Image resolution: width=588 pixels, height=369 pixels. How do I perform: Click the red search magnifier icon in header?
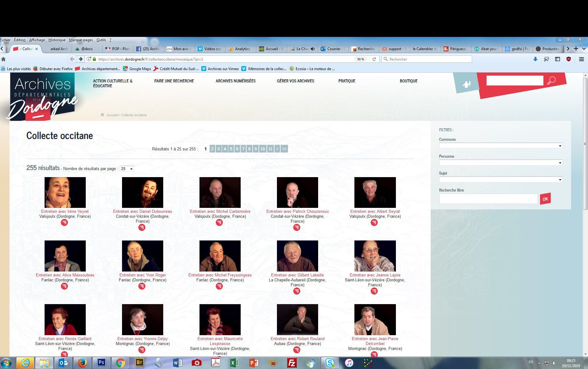tap(551, 81)
